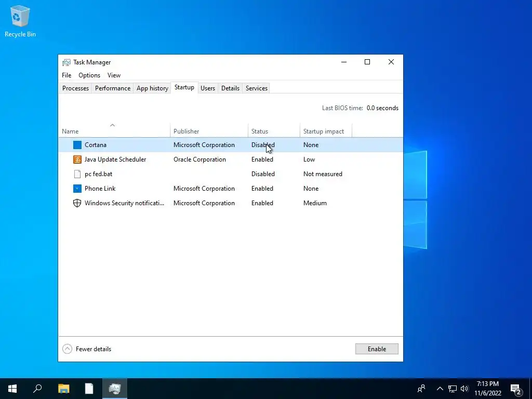Click Enabled status for Phone Link

click(262, 189)
